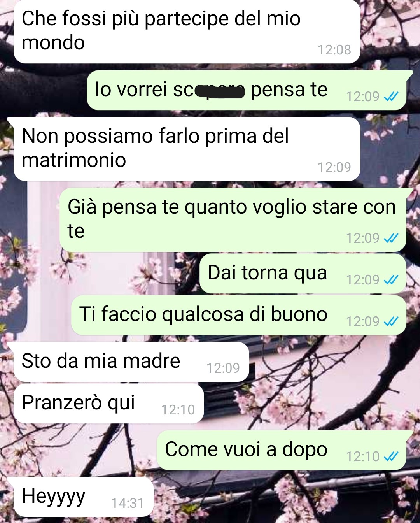Viewport: 420px width, 523px height.
Task: Tap the 12:08 timestamp on first message
Action: click(334, 50)
